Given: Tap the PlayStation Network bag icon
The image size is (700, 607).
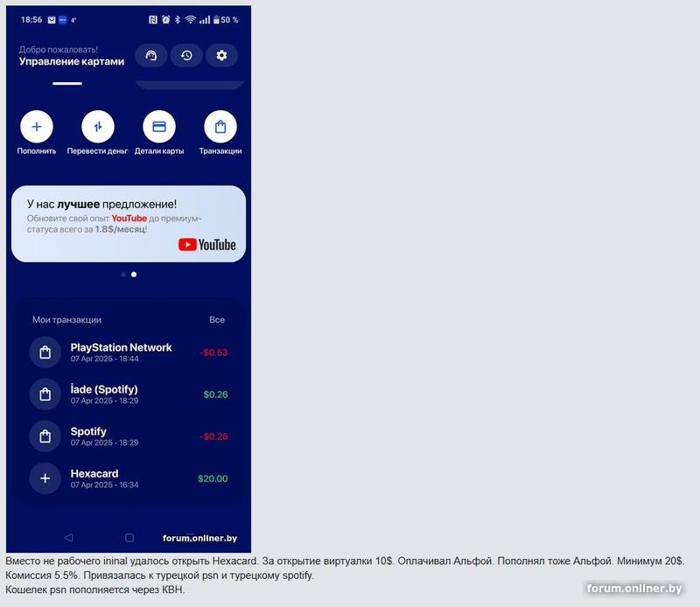Looking at the screenshot, I should (x=45, y=352).
